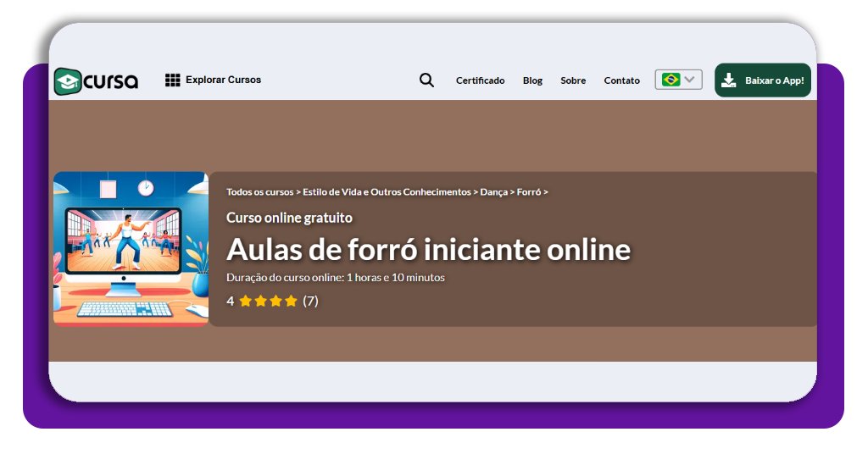Click the grid icon beside Explorar Cursos
This screenshot has height=454, width=868.
pos(172,80)
